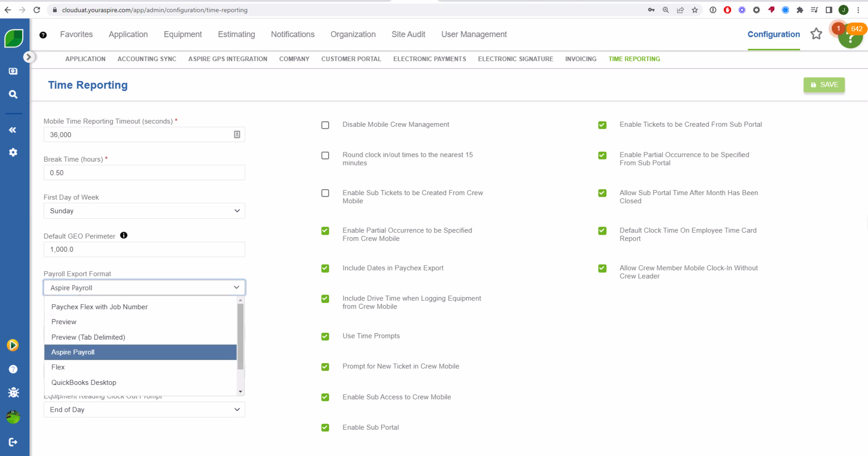The width and height of the screenshot is (868, 456).
Task: Click the dropdown list scrollbar thumb
Action: [x=240, y=336]
